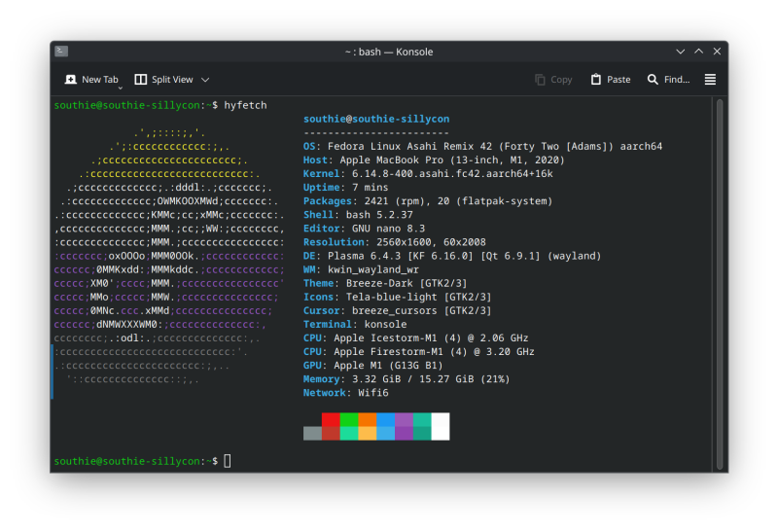778x532 pixels.
Task: Click the 'CPU: Apple Icestorm-M1' line
Action: [416, 337]
